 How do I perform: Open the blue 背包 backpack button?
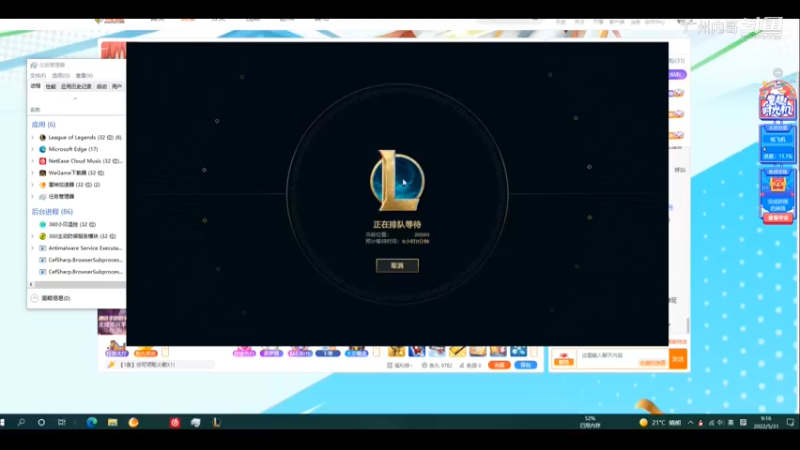pyautogui.click(x=526, y=365)
